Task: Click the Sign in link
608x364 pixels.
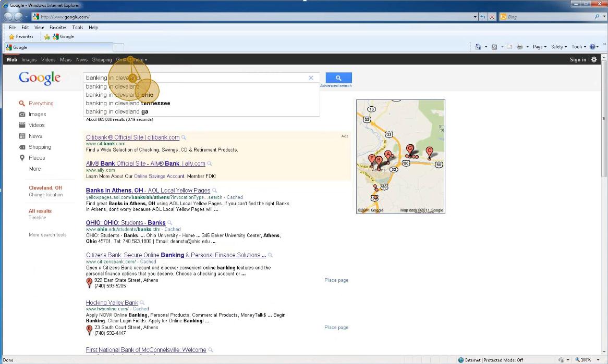Action: [578, 60]
